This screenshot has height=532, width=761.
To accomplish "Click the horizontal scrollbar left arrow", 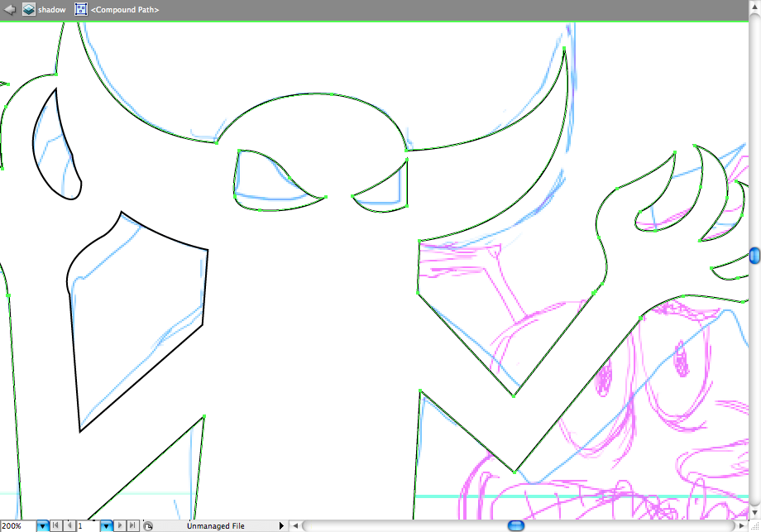I will click(x=295, y=525).
